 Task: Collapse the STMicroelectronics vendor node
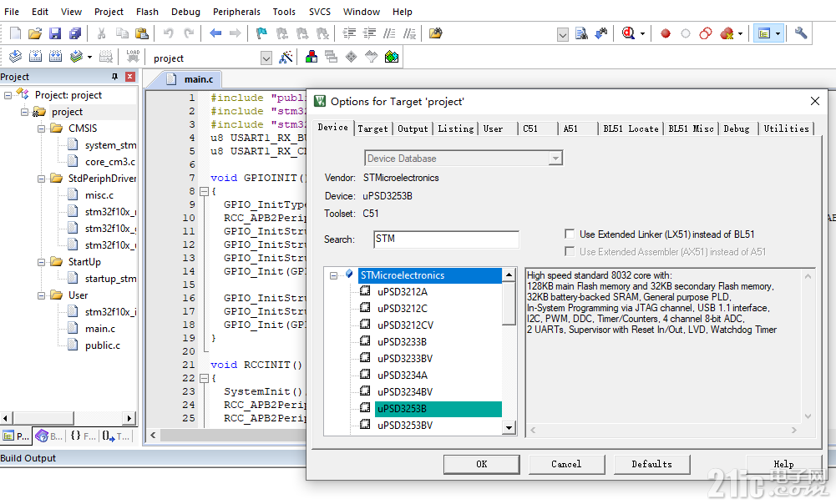[x=333, y=275]
